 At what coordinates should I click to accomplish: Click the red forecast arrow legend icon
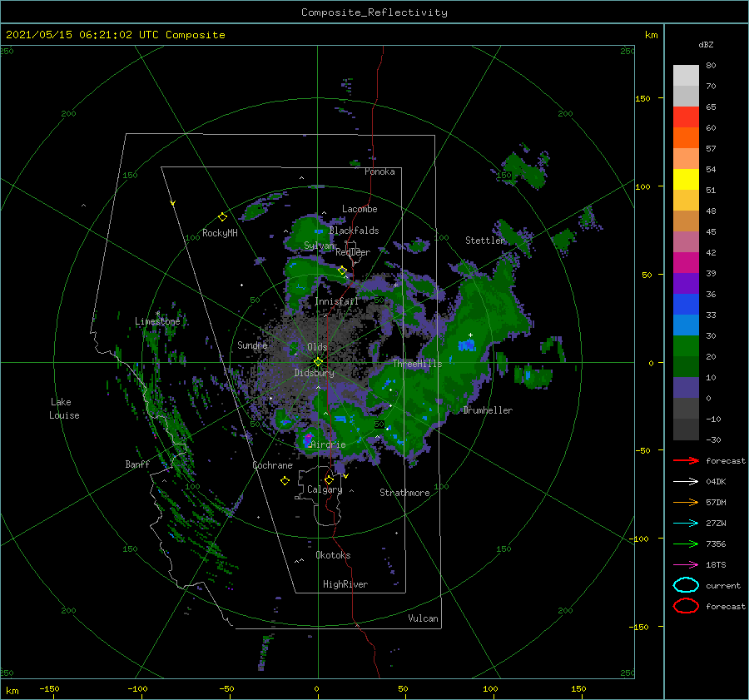coord(686,460)
